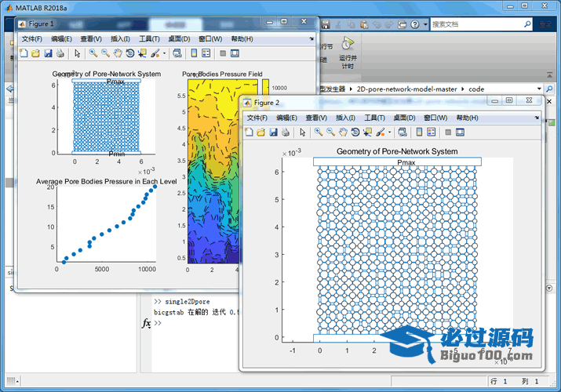Click Print icon in Figure 1 toolbar
The height and width of the screenshot is (392, 561).
60,53
